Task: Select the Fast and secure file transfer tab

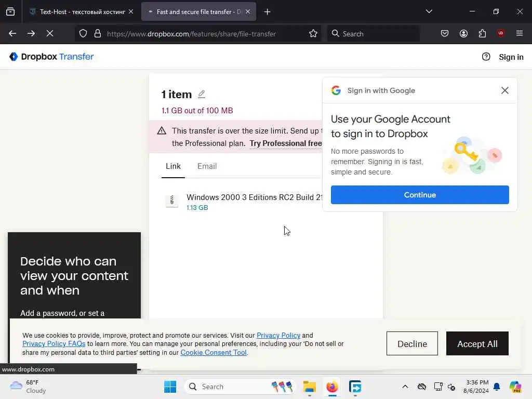Action: (x=198, y=11)
